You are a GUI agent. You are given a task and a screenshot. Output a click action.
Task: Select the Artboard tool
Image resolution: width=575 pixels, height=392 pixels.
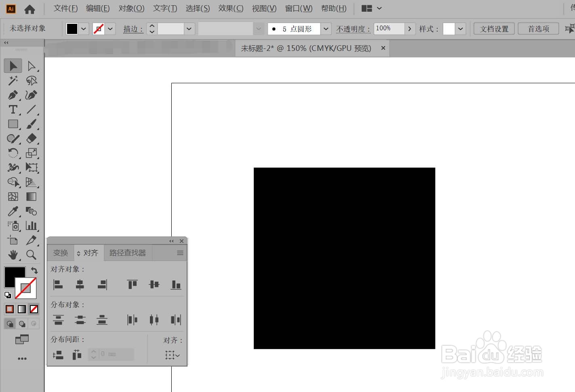click(x=13, y=240)
